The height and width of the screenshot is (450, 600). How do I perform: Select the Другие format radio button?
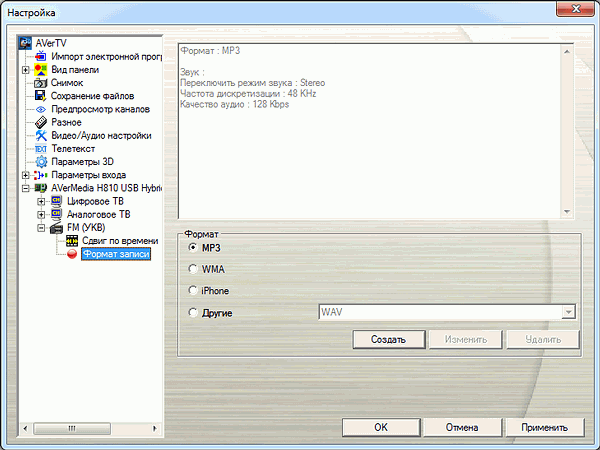tap(193, 313)
